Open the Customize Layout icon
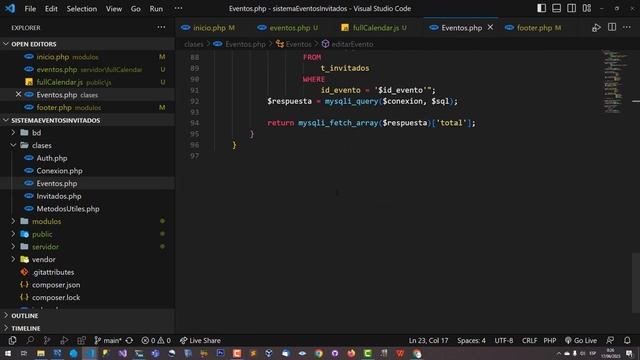 [x=587, y=8]
